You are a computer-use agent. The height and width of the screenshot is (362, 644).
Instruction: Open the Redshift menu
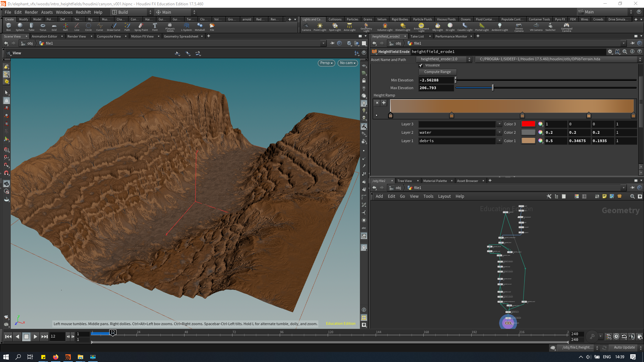[x=83, y=12]
